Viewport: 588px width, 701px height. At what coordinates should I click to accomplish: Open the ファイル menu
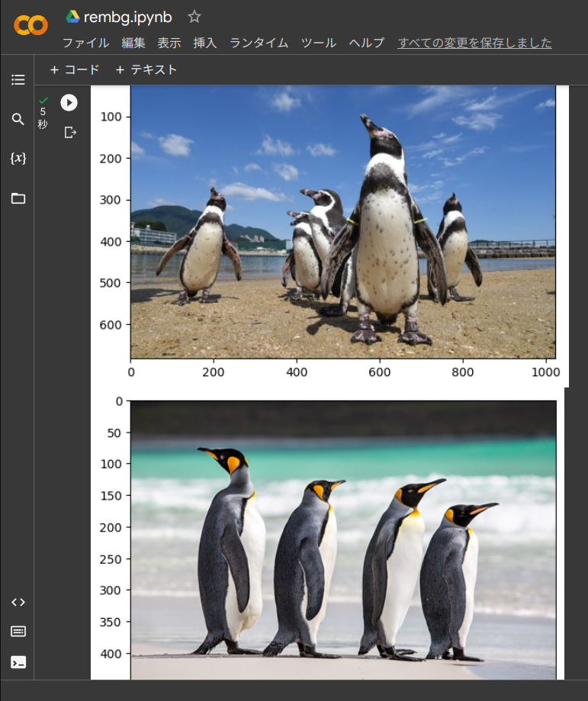coord(85,43)
